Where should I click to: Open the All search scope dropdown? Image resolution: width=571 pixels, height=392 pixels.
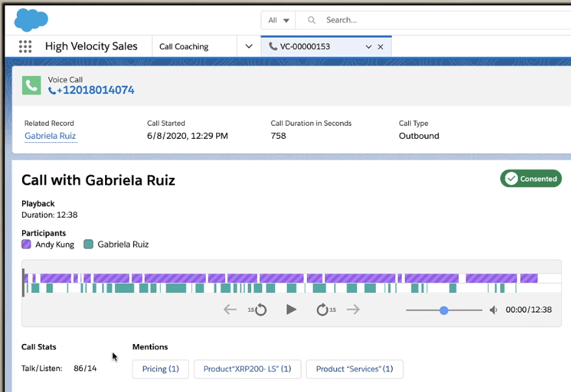click(278, 20)
